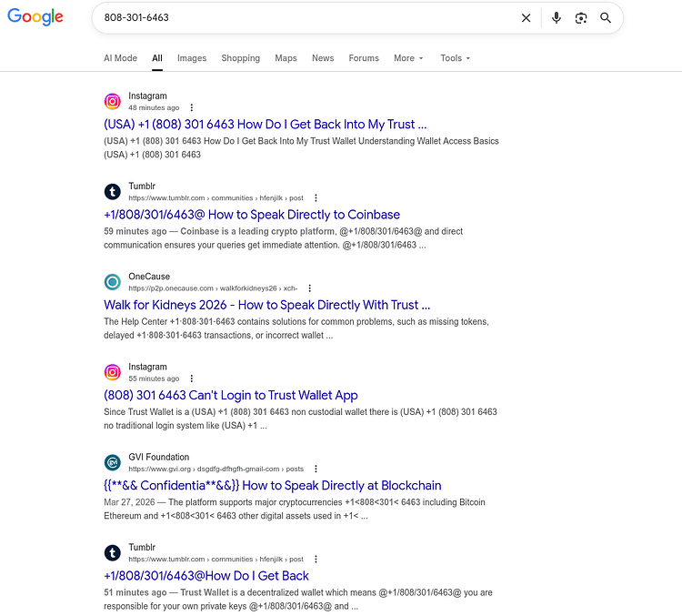Expand the More dropdown
The width and height of the screenshot is (682, 616).
click(x=408, y=58)
